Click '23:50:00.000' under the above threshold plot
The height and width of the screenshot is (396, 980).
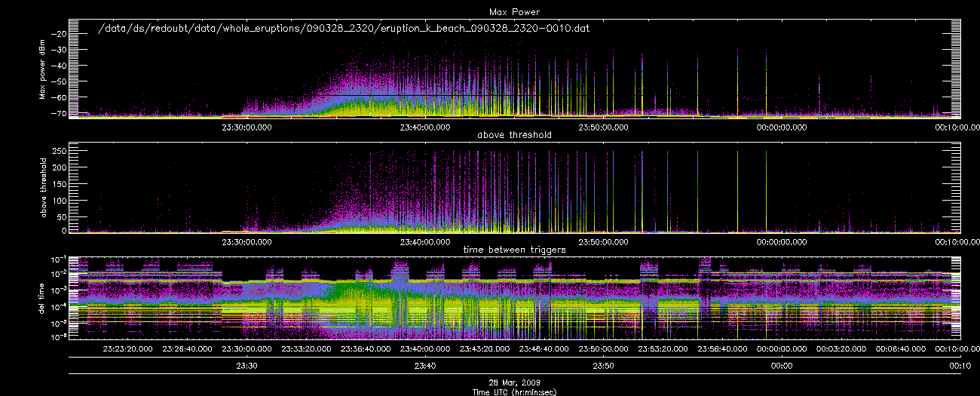click(603, 241)
